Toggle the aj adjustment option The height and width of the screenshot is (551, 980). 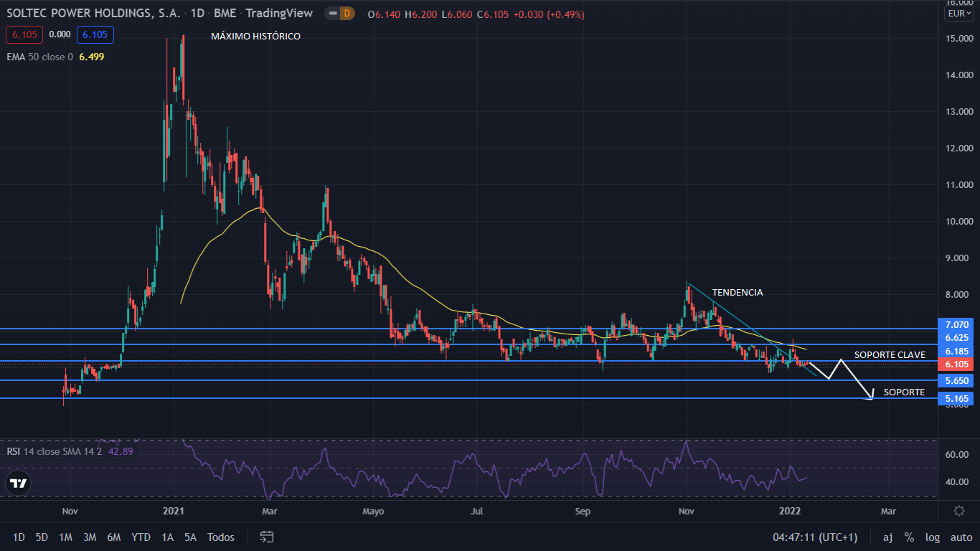[x=887, y=537]
